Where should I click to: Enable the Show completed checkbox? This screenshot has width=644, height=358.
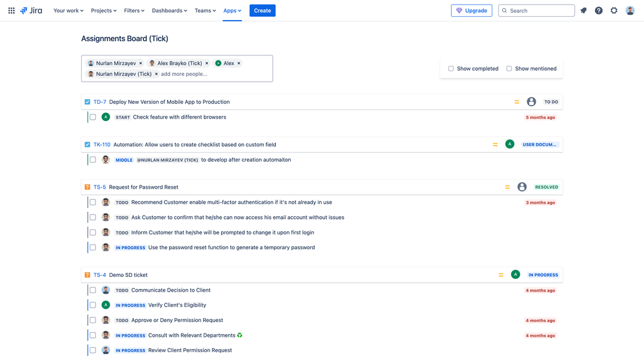point(451,68)
